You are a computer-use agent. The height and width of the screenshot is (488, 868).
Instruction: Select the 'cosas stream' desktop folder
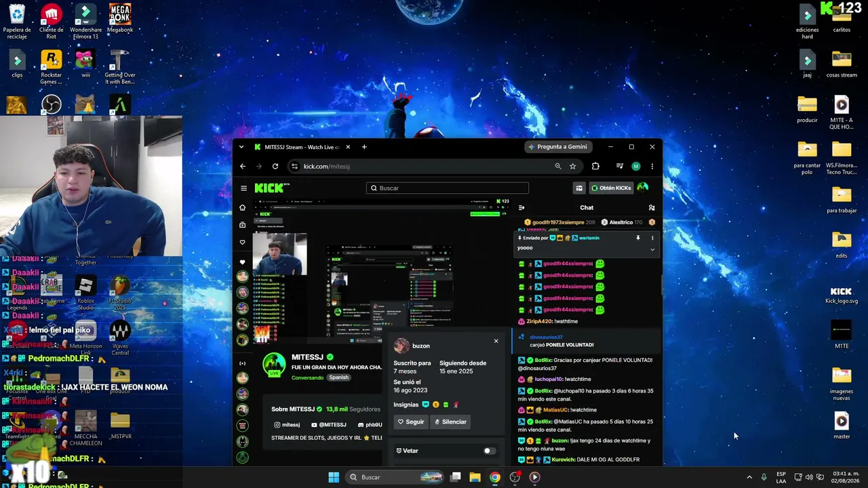[x=842, y=64]
